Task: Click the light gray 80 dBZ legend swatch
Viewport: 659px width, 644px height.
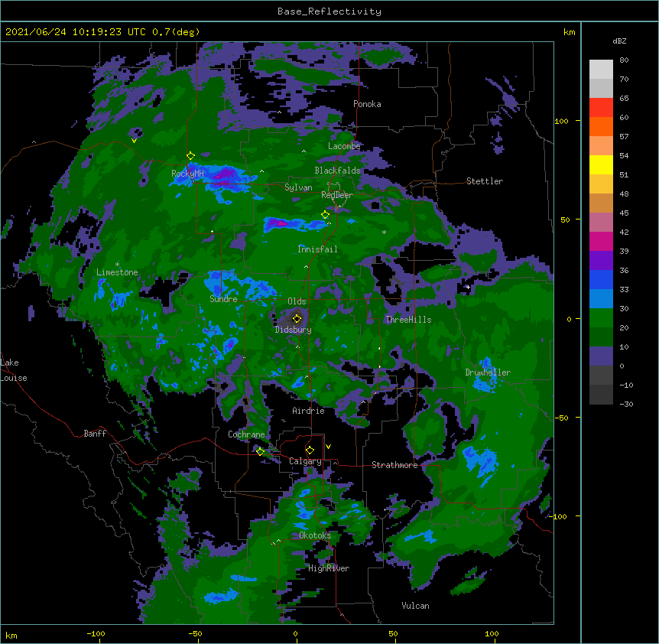Action: [x=601, y=69]
